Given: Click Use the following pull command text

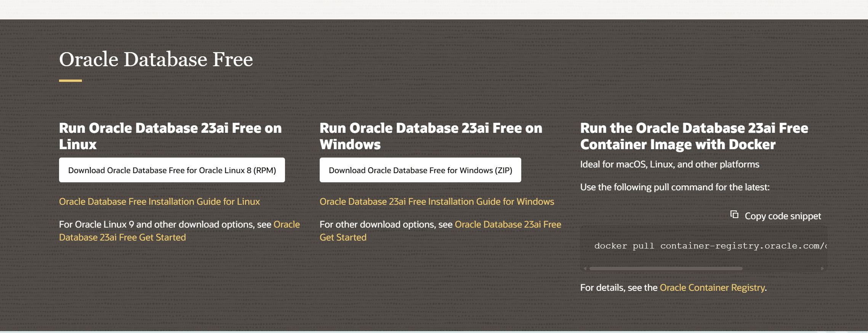Looking at the screenshot, I should pyautogui.click(x=675, y=187).
